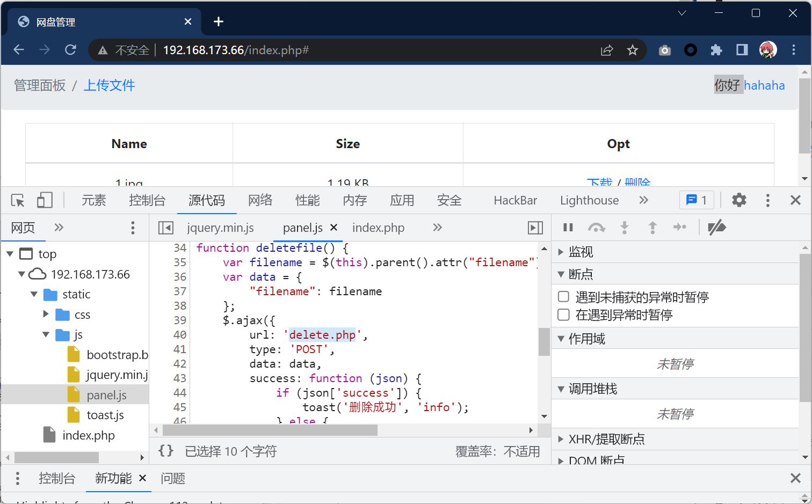
Task: Expand the 监视 watch section
Action: [561, 252]
